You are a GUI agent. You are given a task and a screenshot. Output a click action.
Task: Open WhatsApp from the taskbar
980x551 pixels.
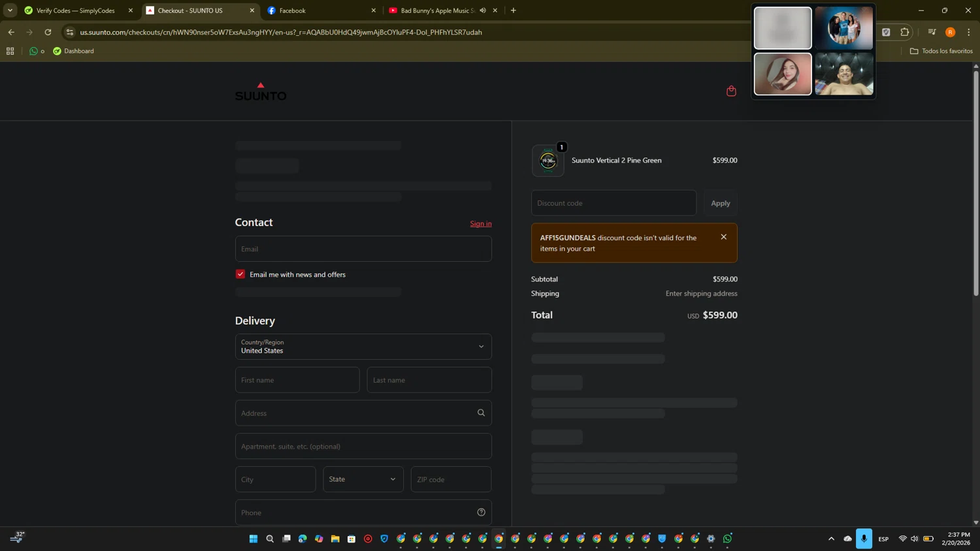click(727, 539)
